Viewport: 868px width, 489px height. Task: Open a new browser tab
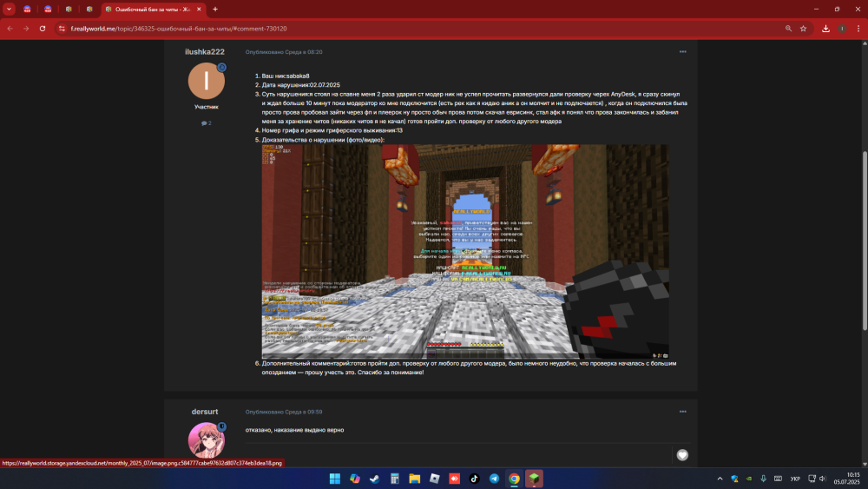click(215, 9)
